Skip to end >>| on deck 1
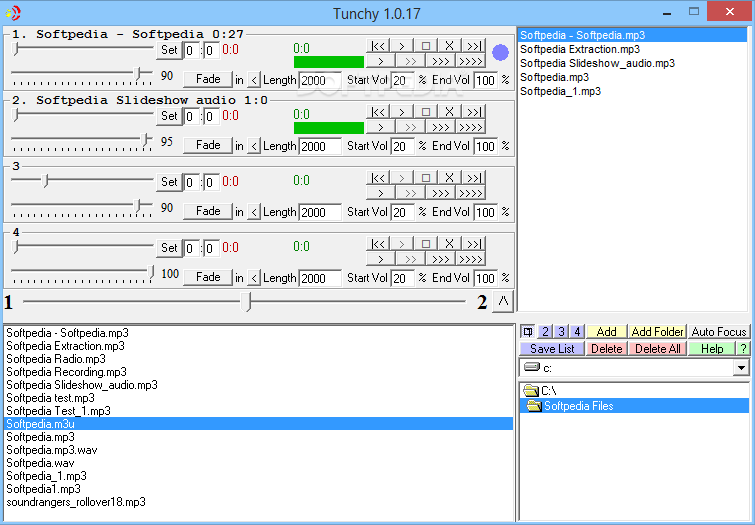This screenshot has height=525, width=755. [473, 46]
